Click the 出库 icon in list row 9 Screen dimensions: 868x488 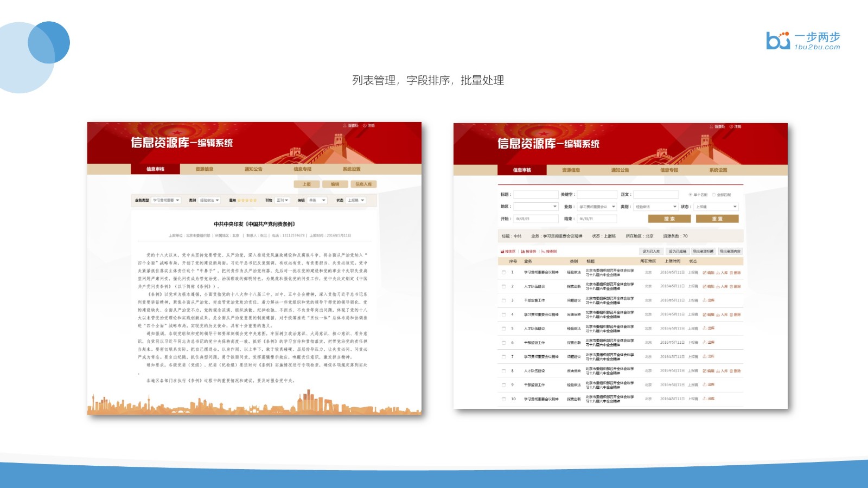(705, 385)
